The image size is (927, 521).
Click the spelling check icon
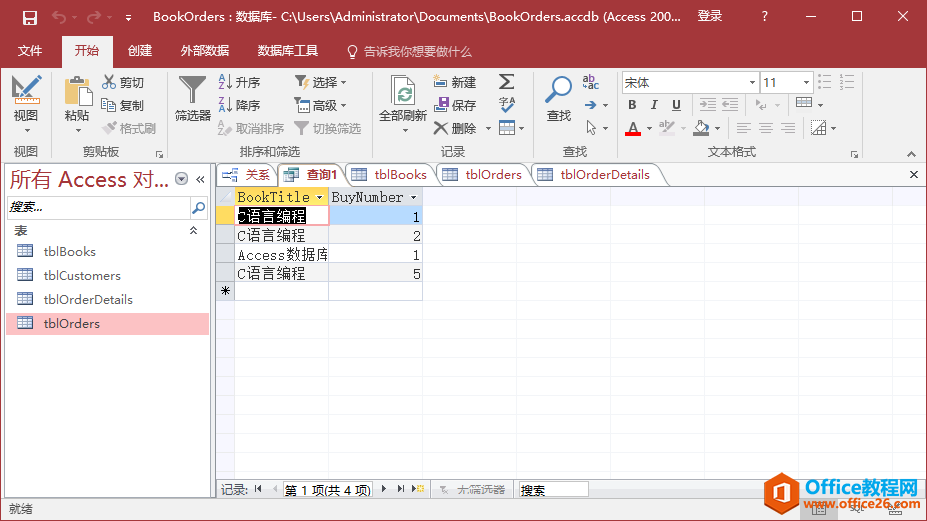pyautogui.click(x=507, y=105)
